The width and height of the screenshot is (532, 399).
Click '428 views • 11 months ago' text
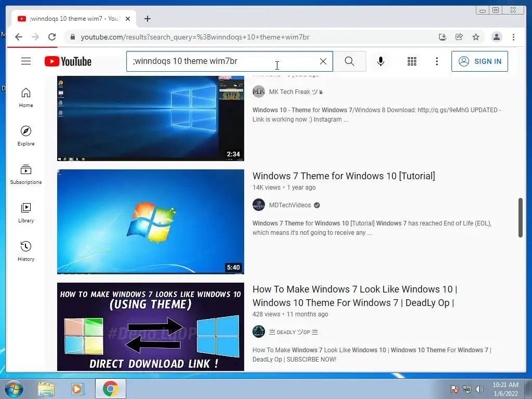(290, 314)
